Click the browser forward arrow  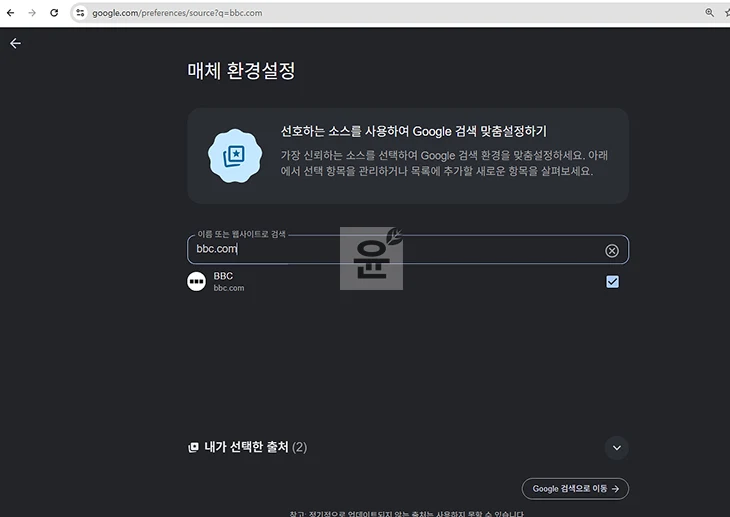[x=32, y=13]
